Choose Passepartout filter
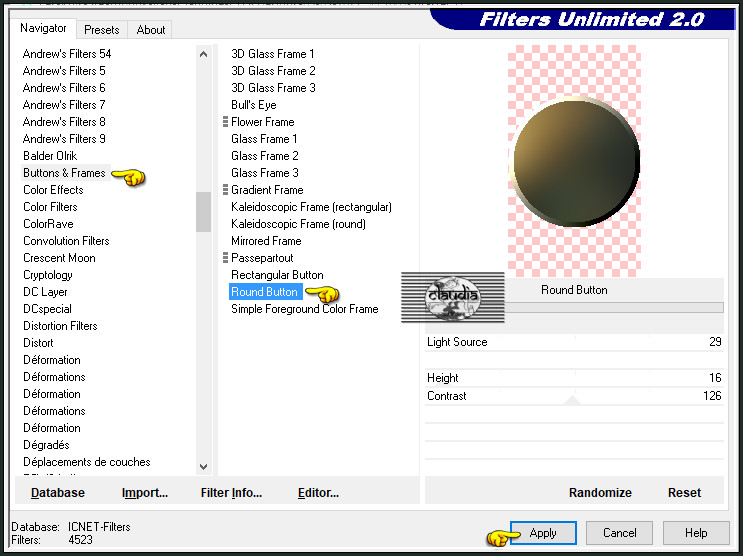The height and width of the screenshot is (556, 743). tap(263, 258)
